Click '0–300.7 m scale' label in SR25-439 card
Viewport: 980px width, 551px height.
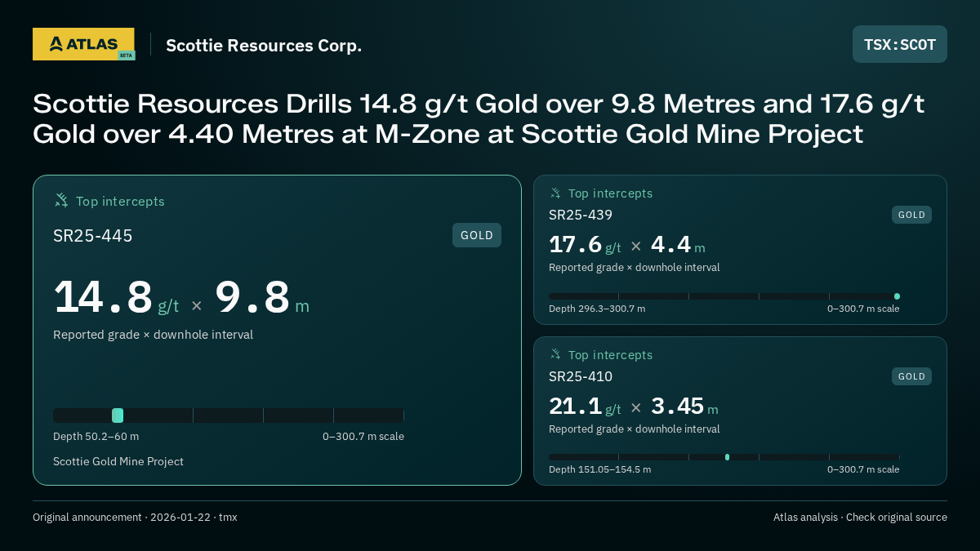[x=863, y=309]
